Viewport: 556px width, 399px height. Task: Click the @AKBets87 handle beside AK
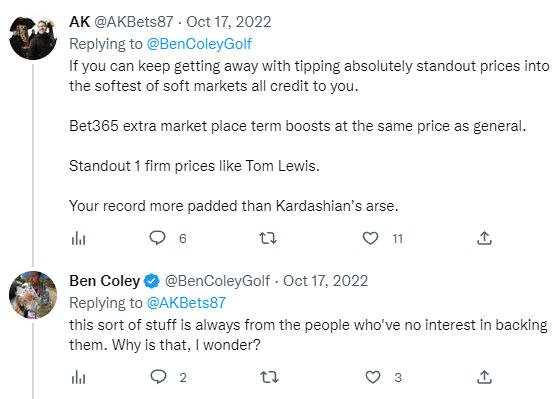[x=134, y=22]
